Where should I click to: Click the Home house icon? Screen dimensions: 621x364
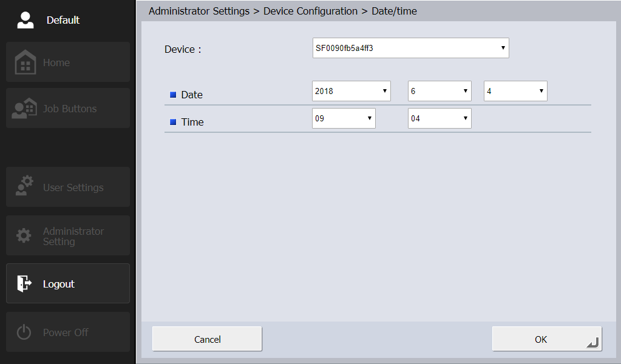[25, 62]
